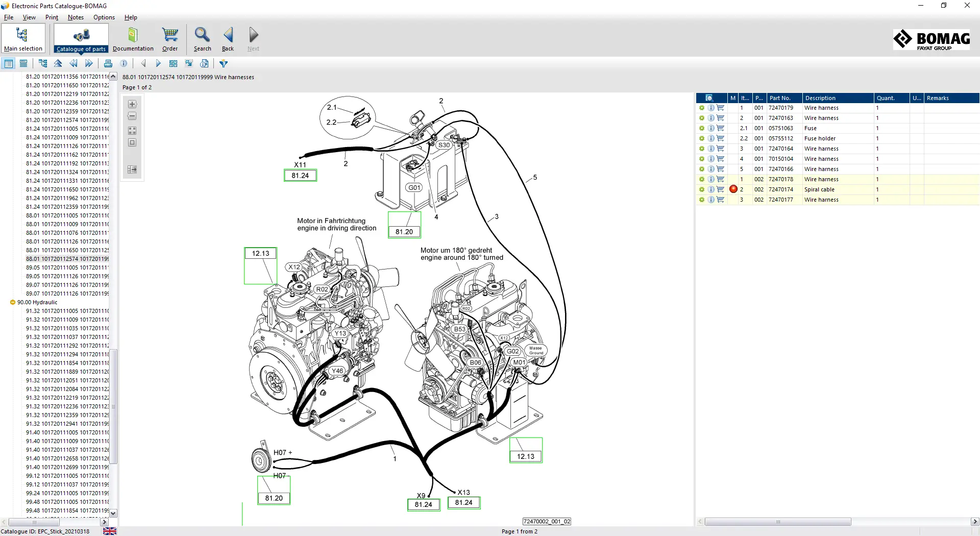The width and height of the screenshot is (980, 536).
Task: Collapse the 90.00 Hydraulic tree node
Action: pyautogui.click(x=13, y=302)
